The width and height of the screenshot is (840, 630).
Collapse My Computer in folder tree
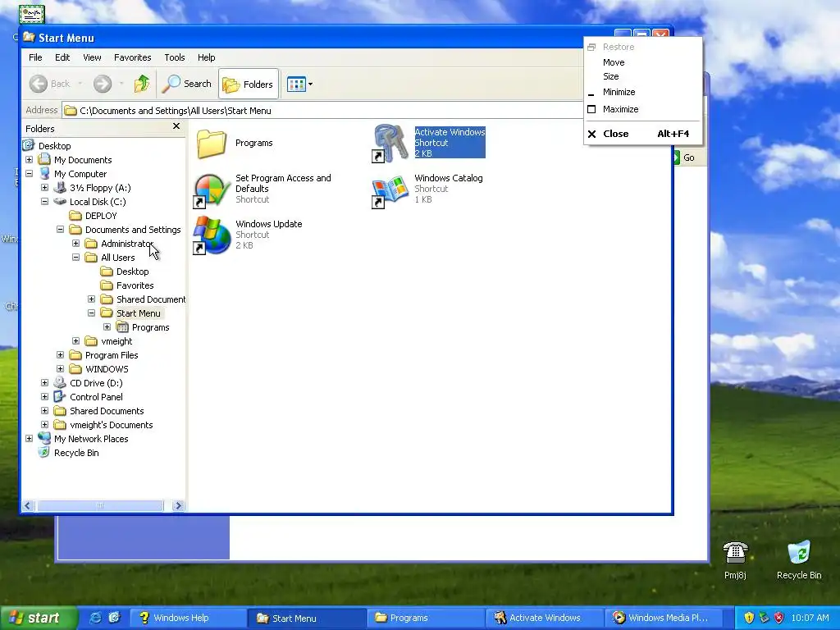pyautogui.click(x=29, y=174)
